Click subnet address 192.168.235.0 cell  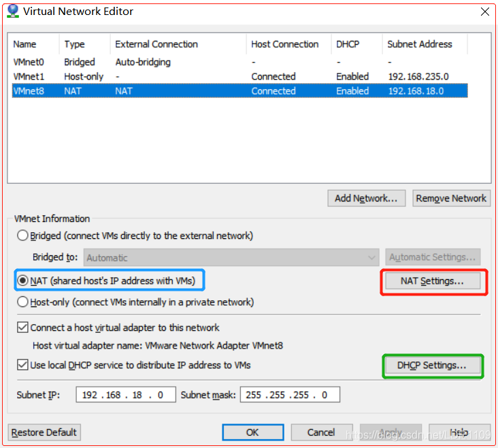[418, 77]
